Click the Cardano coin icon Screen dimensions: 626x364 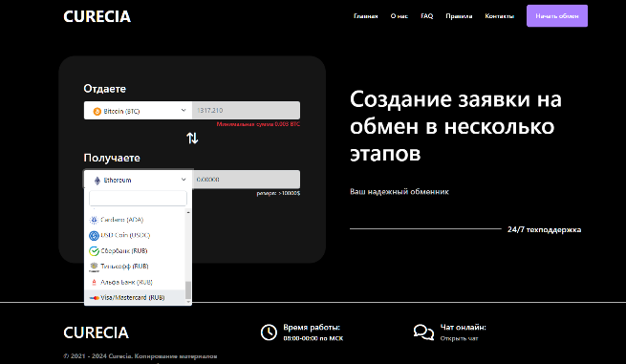94,220
